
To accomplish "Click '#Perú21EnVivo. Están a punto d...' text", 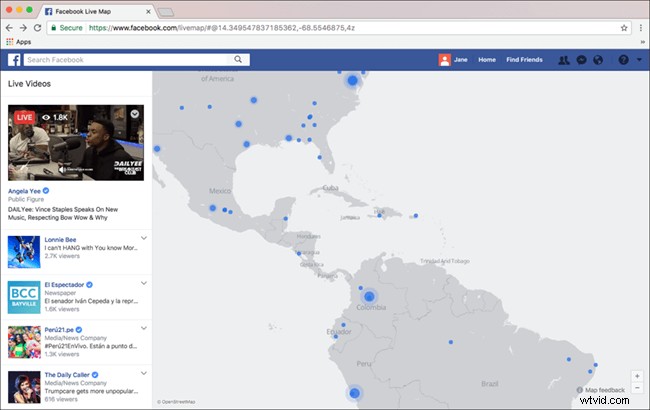I will (91, 346).
